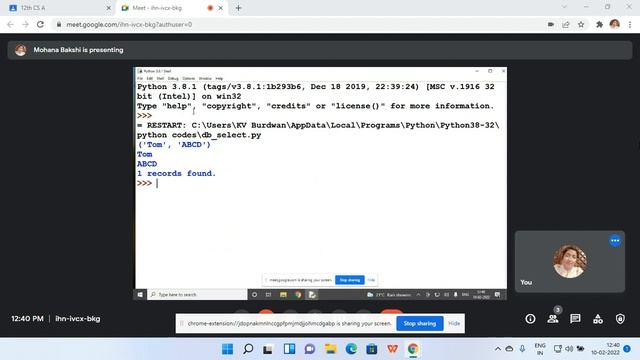Screen dimensions: 640x360
Task: Open Options menu in Python Shell
Action: coord(188,78)
